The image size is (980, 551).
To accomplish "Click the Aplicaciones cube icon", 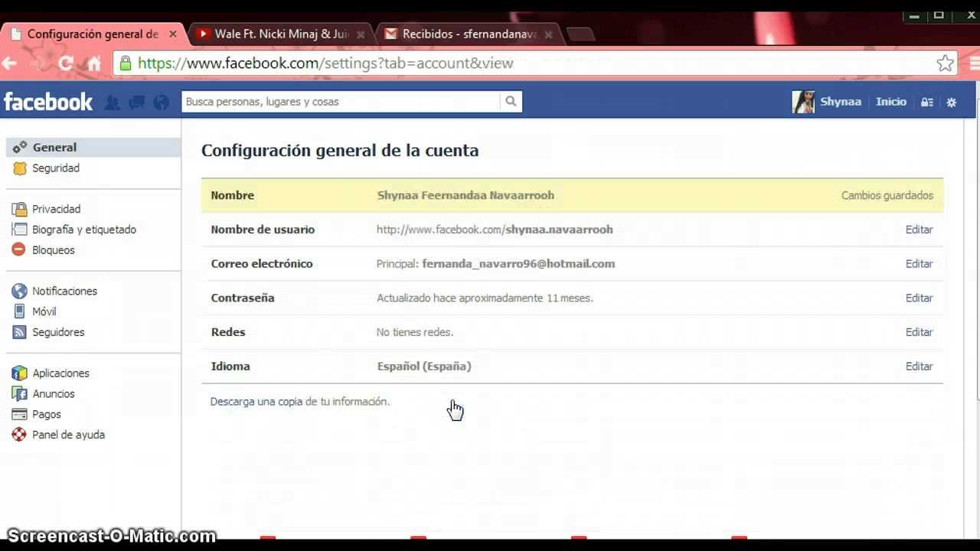I will 20,373.
